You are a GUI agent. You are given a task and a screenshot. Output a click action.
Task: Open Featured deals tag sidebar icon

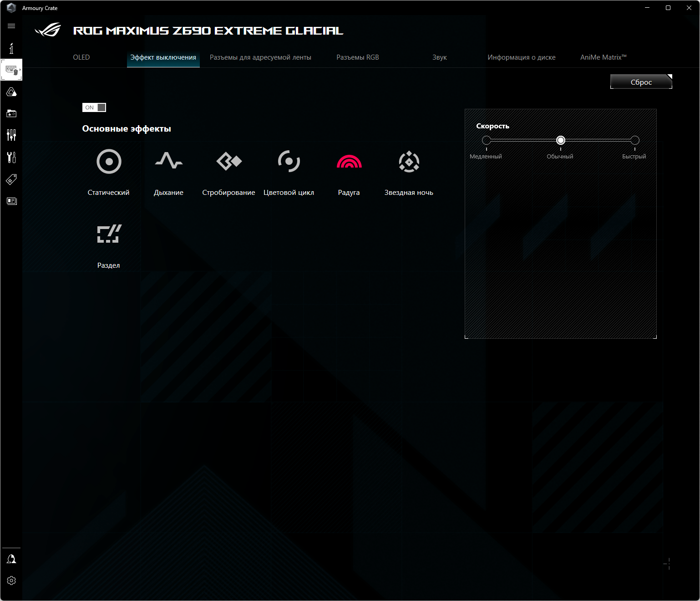(x=11, y=179)
